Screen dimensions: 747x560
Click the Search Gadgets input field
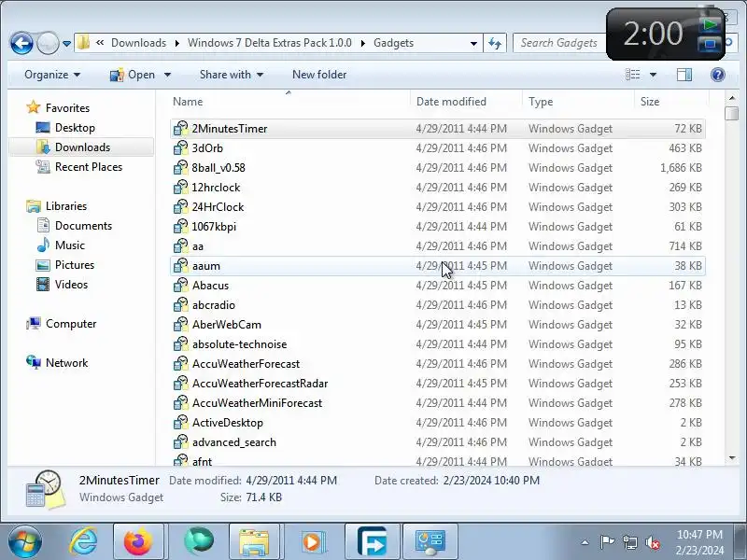[558, 43]
